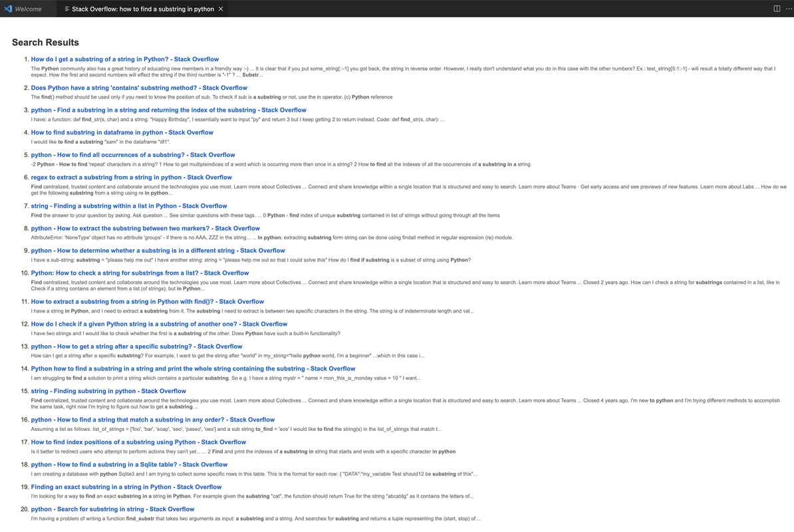The width and height of the screenshot is (794, 532).
Task: Click the split editor icon at top right
Action: click(776, 9)
